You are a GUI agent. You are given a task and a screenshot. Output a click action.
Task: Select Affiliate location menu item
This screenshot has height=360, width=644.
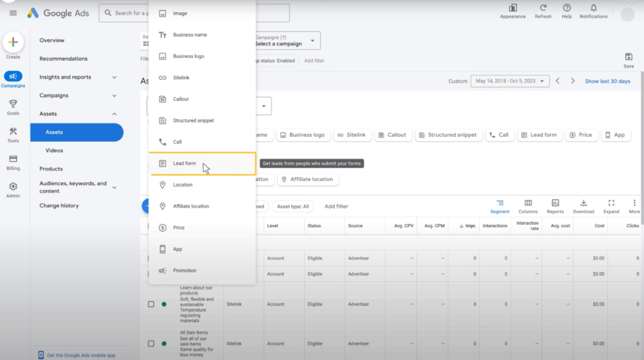pos(202,206)
